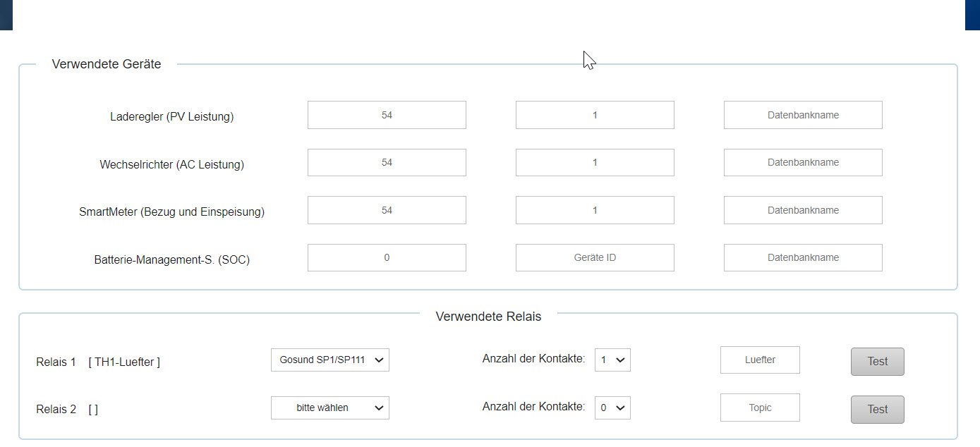
Task: Expand Relais 2 Anzahl der Kontakte dropdown
Action: pyautogui.click(x=612, y=408)
